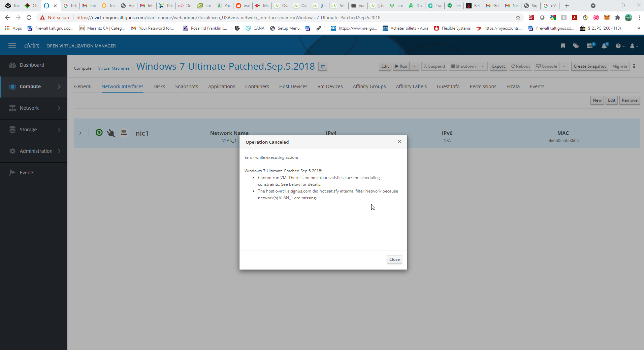Dismiss dialog with the X button
644x350 pixels.
pos(399,142)
